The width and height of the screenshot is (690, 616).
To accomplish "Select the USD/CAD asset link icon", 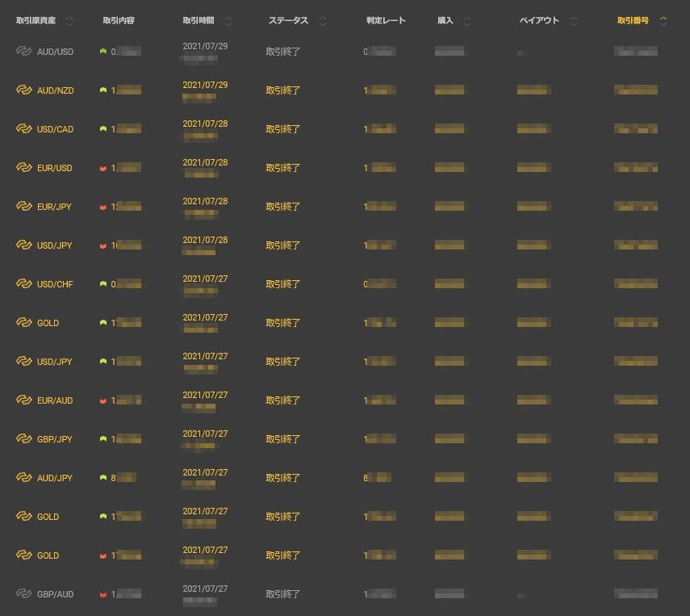I will (23, 129).
